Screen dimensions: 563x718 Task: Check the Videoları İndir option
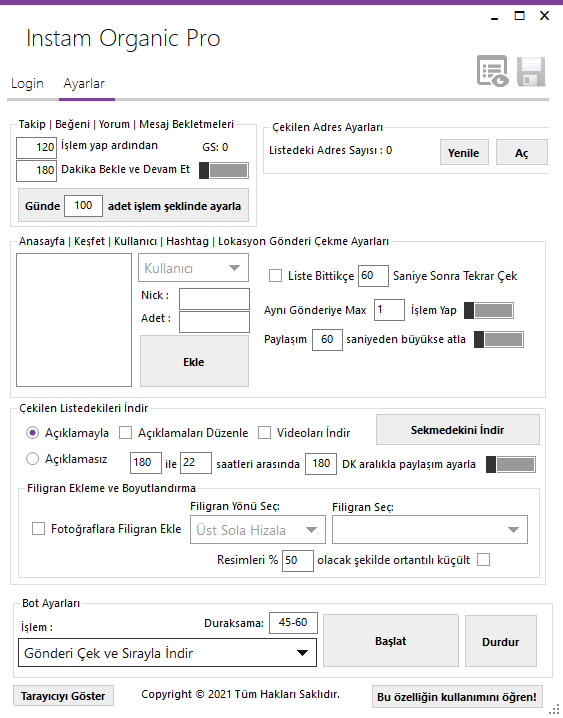(x=264, y=433)
